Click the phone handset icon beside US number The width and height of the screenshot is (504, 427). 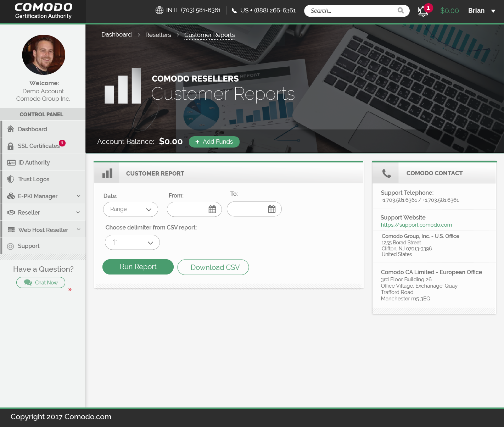(234, 11)
